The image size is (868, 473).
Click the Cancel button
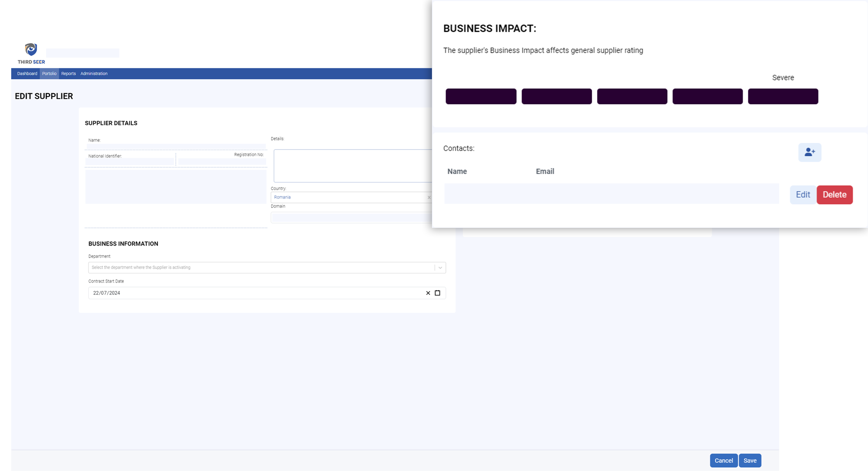724,460
